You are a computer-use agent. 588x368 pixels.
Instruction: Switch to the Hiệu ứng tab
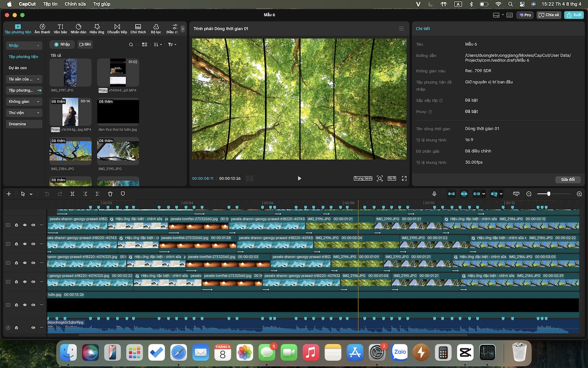(x=97, y=29)
